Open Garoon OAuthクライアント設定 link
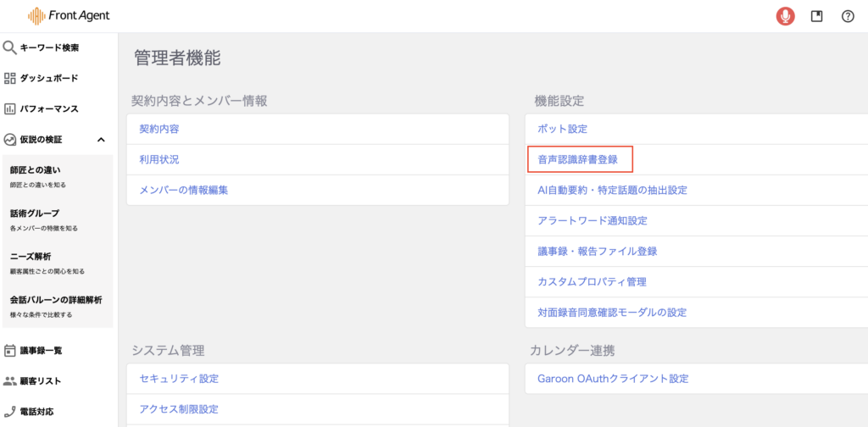868x427 pixels. pos(613,378)
